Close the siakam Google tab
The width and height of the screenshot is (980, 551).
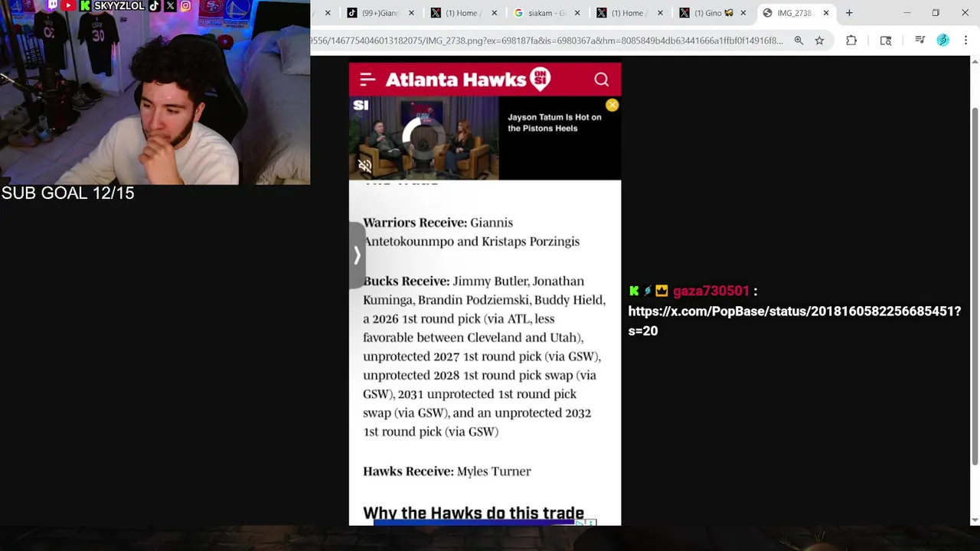pyautogui.click(x=577, y=13)
